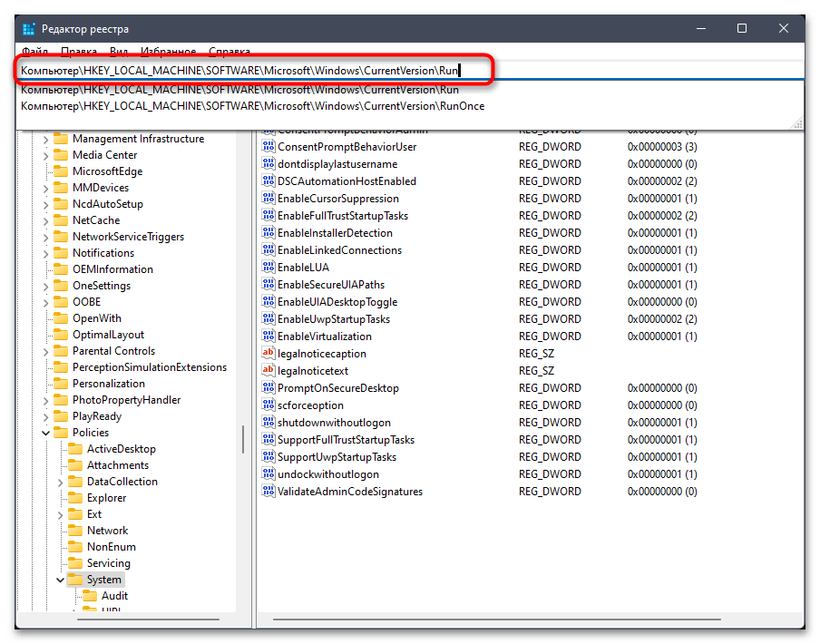Collapse the Policies key
The image size is (820, 644).
[x=45, y=433]
